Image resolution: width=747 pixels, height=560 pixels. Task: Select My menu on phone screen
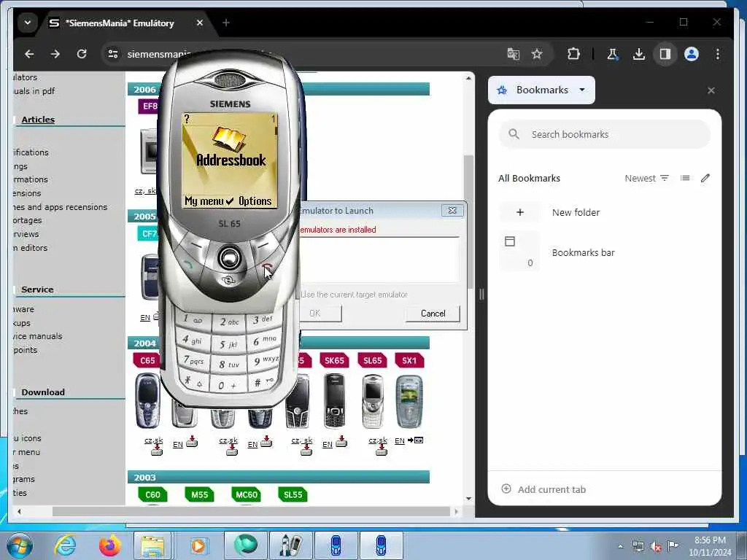click(204, 201)
